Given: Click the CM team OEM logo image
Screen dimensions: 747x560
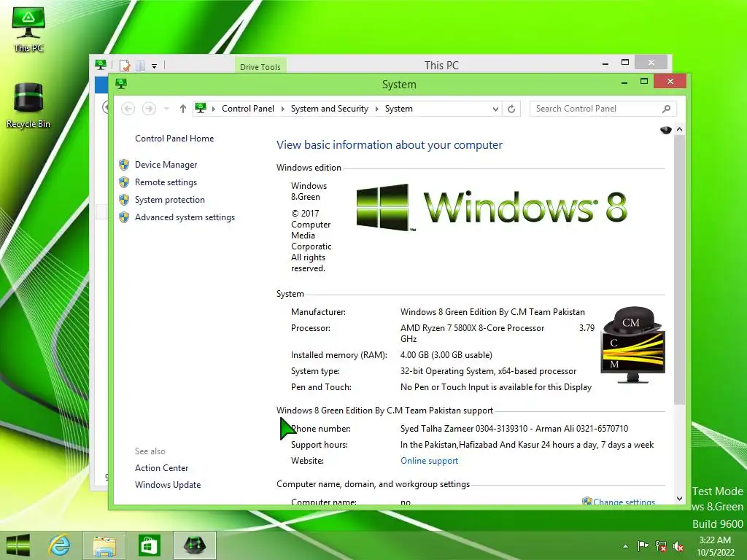Looking at the screenshot, I should coord(633,344).
